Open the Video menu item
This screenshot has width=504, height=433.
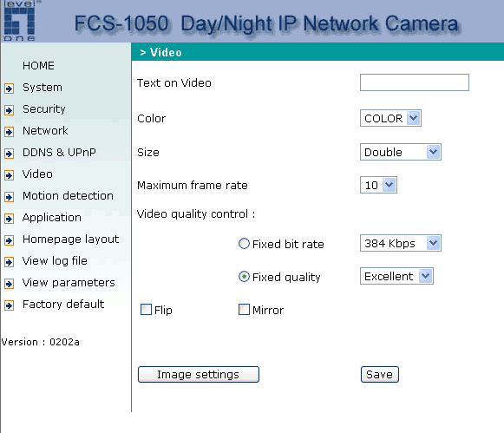coord(37,174)
